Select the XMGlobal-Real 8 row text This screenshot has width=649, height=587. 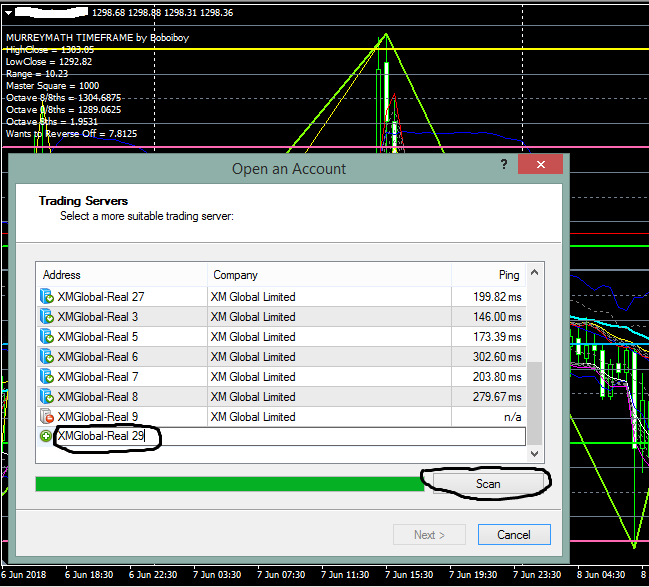click(x=98, y=397)
